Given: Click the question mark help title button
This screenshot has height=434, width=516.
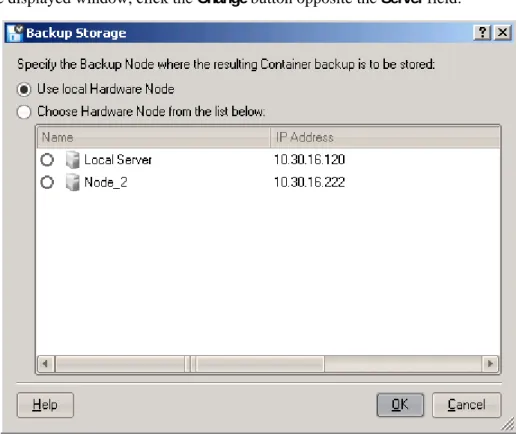Looking at the screenshot, I should click(x=482, y=33).
